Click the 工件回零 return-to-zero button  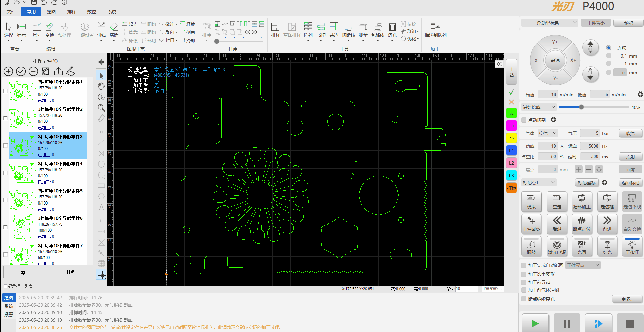[531, 224]
